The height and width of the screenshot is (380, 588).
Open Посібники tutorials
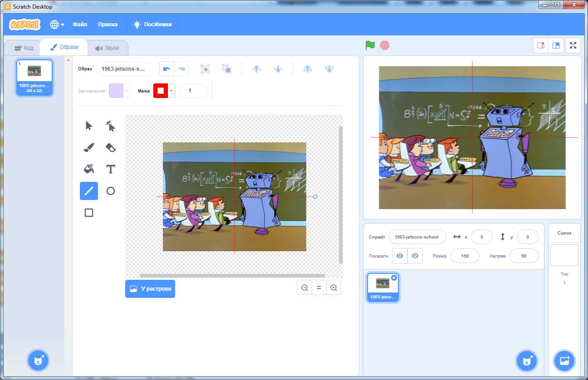pos(152,24)
